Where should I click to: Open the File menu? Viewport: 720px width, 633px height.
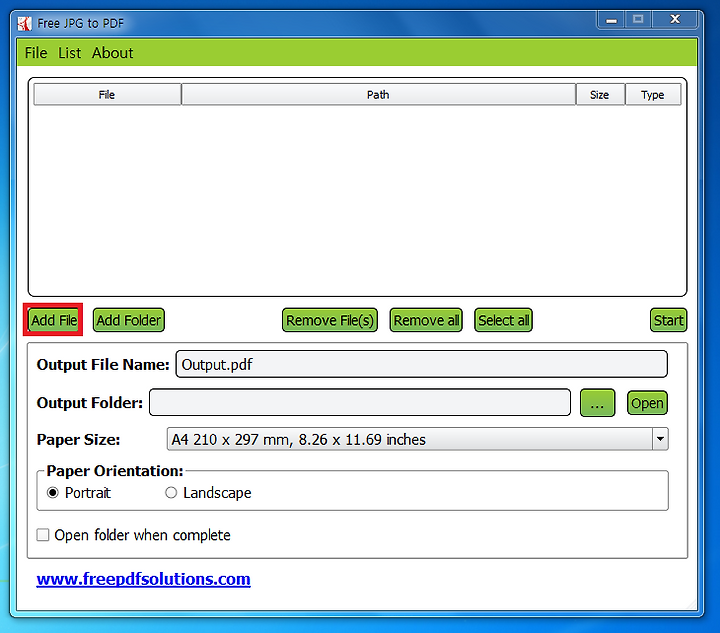point(36,53)
